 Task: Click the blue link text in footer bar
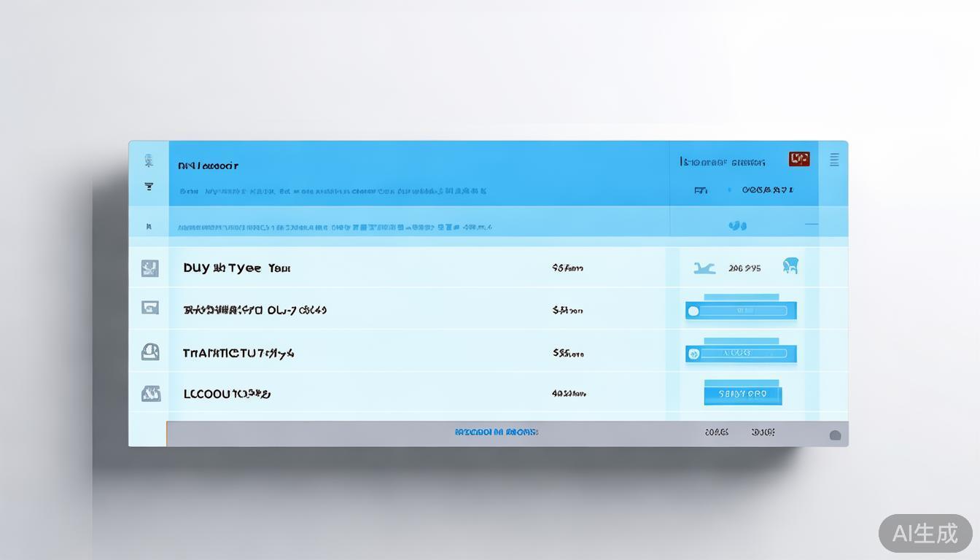tap(496, 432)
